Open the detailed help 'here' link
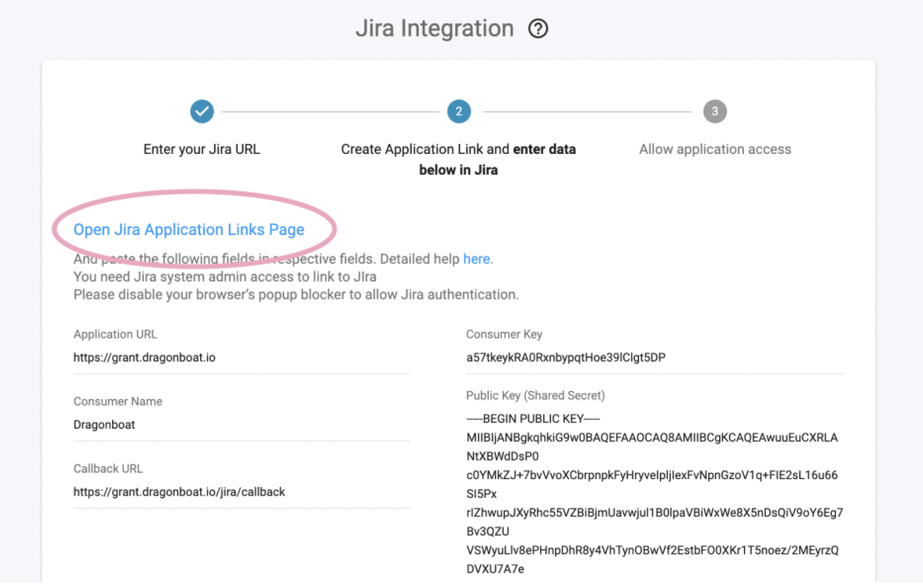Image resolution: width=923 pixels, height=588 pixels. (477, 259)
